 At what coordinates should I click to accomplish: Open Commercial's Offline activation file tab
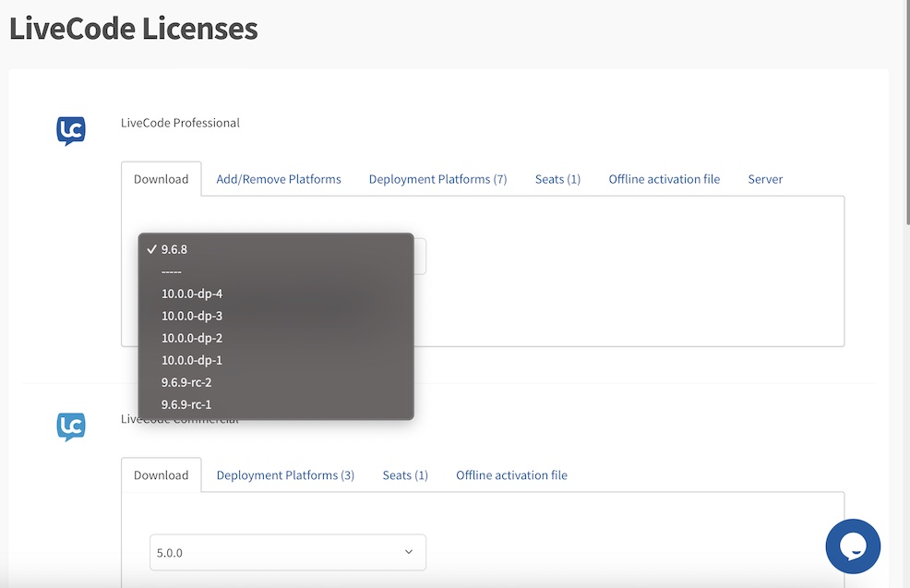point(511,475)
